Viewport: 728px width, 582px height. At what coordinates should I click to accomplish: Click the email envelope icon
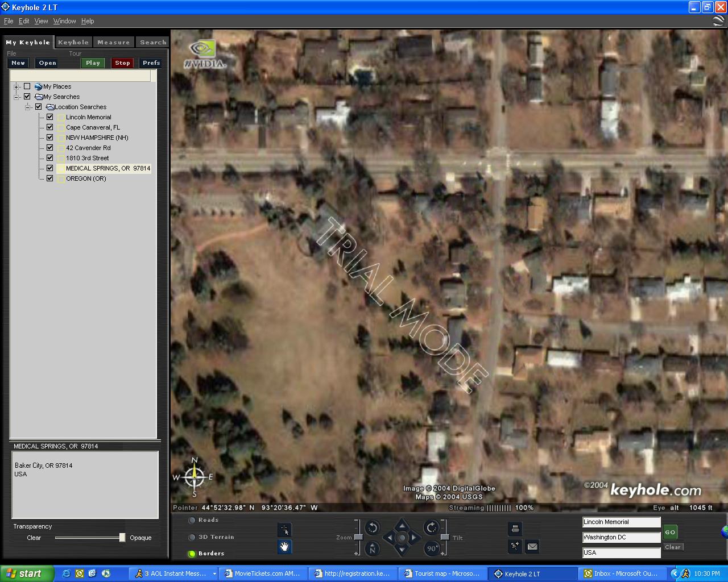(x=532, y=547)
